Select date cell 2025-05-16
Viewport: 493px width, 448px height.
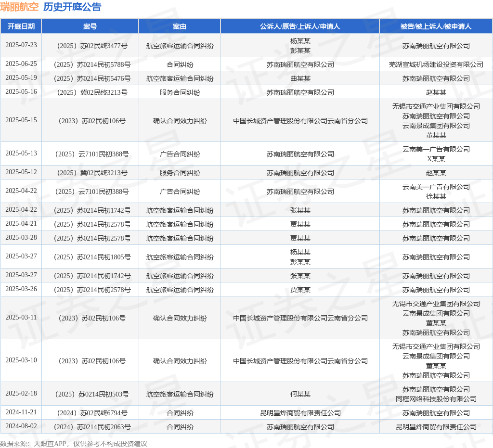(21, 91)
